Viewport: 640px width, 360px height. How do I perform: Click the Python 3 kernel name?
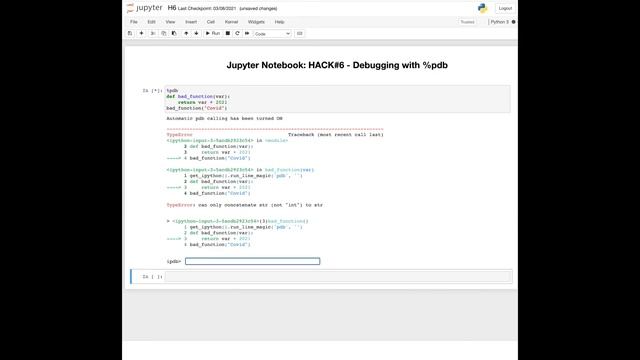(500, 22)
